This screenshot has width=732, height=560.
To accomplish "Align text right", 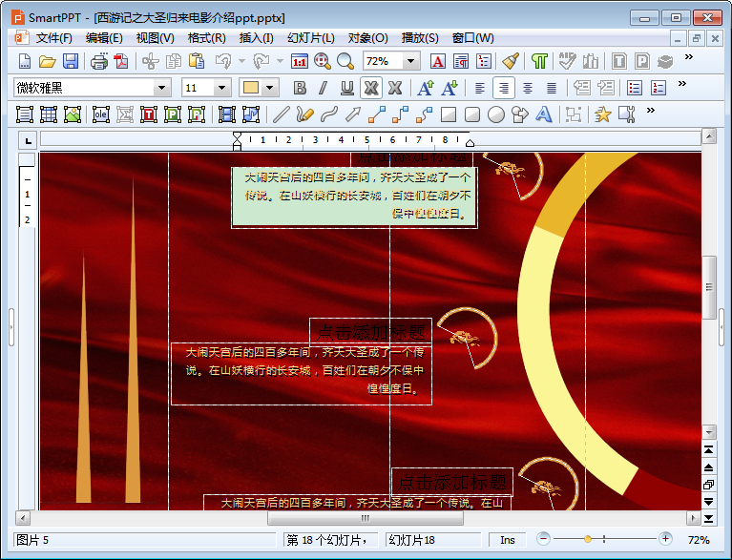I will click(x=504, y=88).
